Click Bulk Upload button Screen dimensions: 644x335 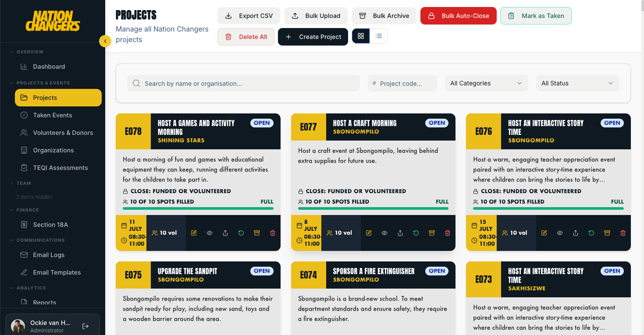316,16
